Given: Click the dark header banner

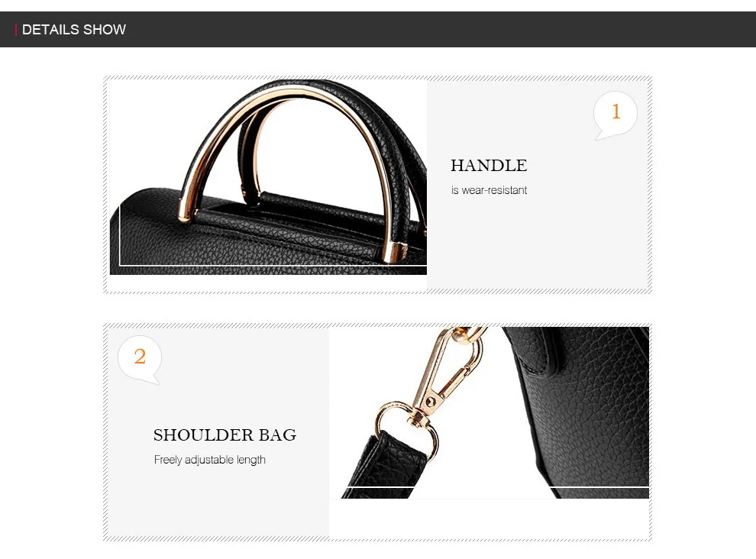Looking at the screenshot, I should [x=378, y=30].
